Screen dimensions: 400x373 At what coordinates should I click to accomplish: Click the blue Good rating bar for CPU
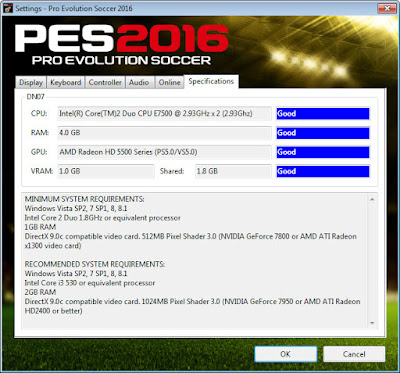coord(323,114)
